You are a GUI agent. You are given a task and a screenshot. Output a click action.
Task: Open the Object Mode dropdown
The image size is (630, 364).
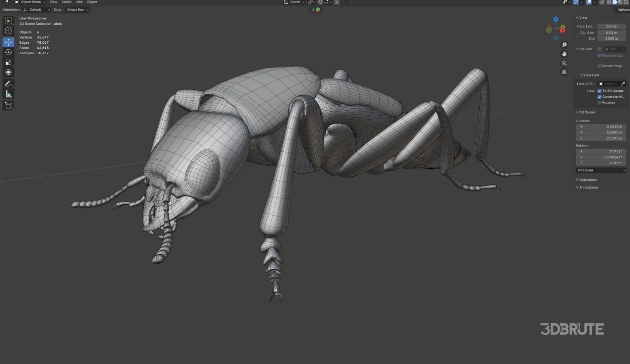pos(30,2)
